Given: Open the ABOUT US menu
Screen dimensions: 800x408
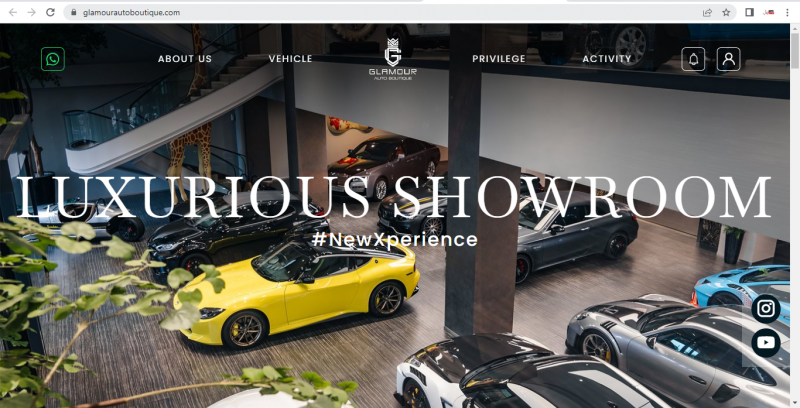Looking at the screenshot, I should tap(185, 59).
